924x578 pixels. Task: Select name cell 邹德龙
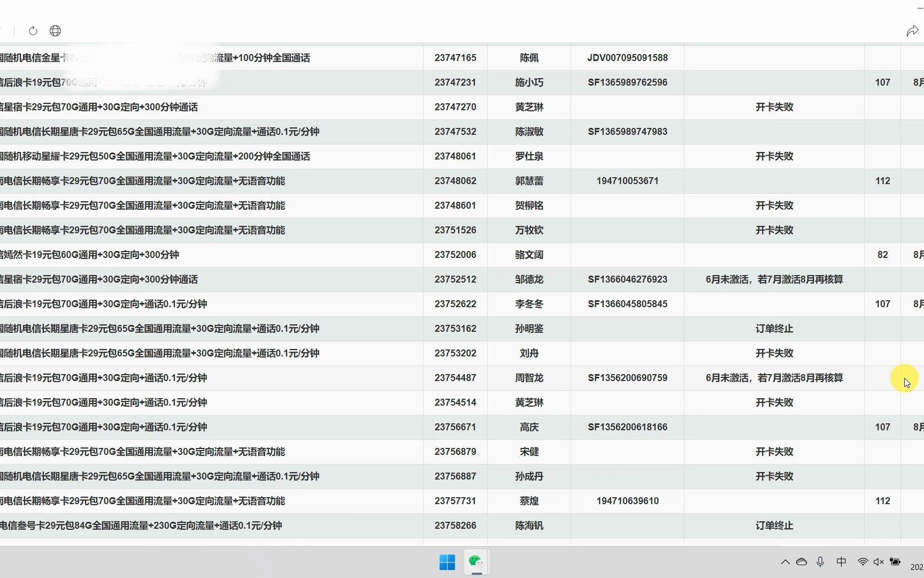click(529, 279)
